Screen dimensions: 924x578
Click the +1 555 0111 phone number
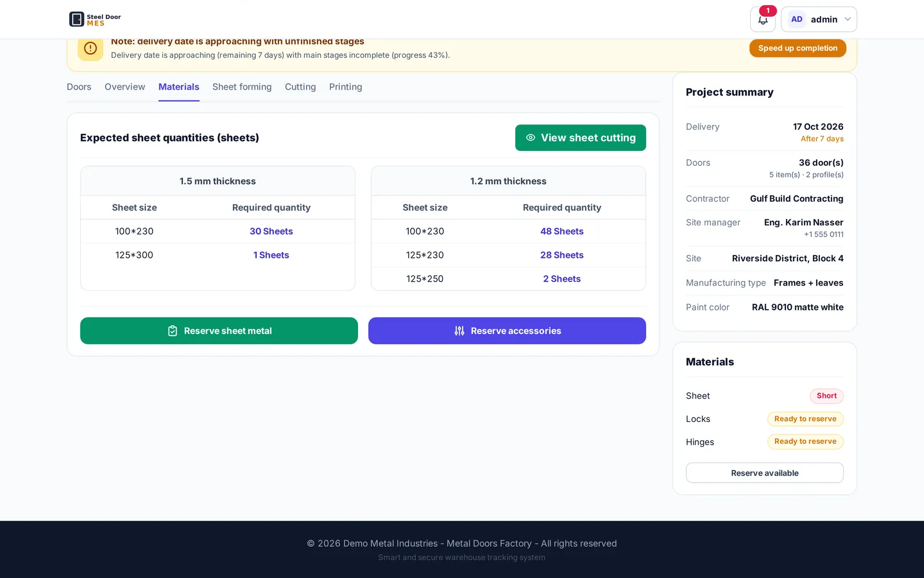(824, 234)
